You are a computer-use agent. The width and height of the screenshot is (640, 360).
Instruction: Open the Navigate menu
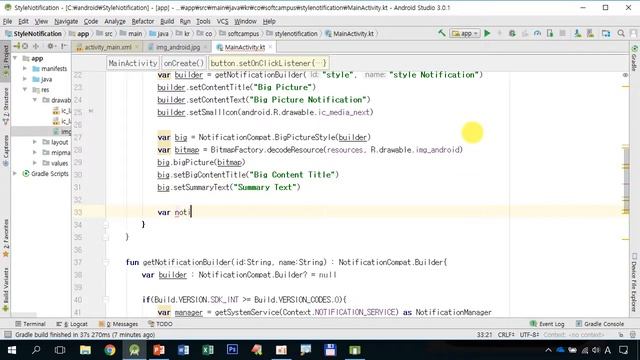coord(66,21)
